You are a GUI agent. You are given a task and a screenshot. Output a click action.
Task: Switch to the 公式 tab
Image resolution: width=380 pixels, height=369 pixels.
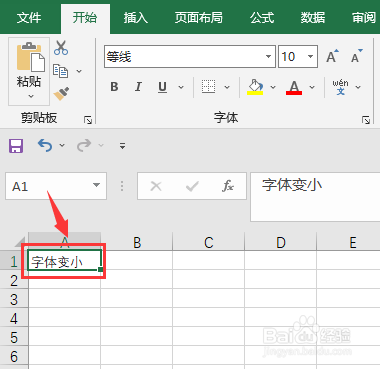coord(262,17)
